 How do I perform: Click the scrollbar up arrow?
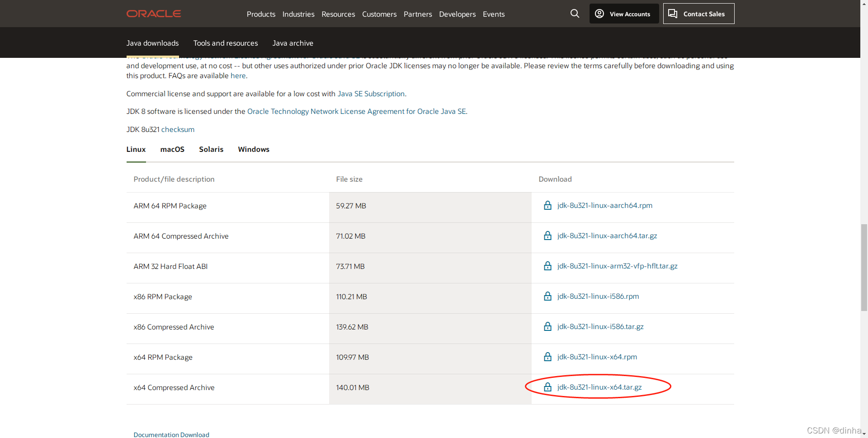[x=864, y=3]
